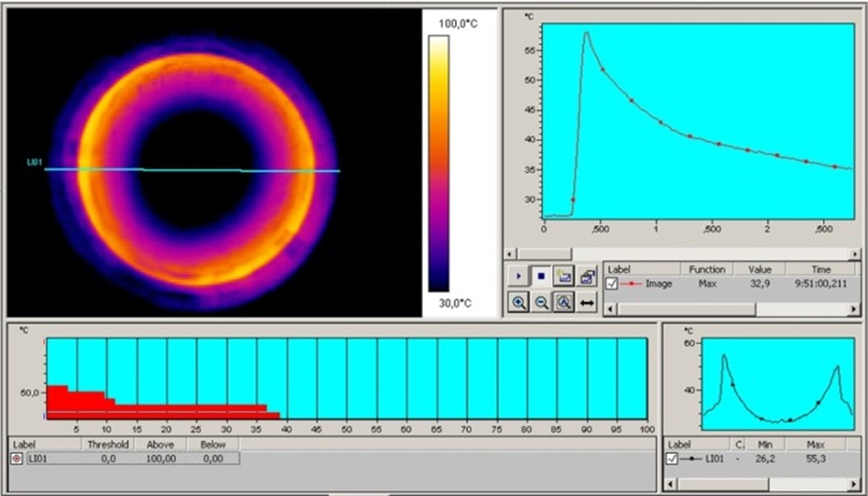The height and width of the screenshot is (496, 868).
Task: Select the LI01 radio icon in histogram table
Action: click(x=17, y=459)
